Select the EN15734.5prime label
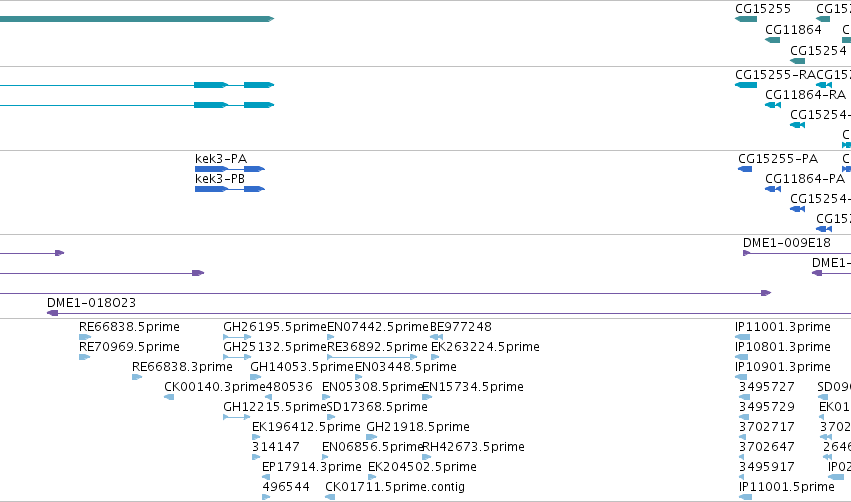The image size is (851, 502). click(473, 387)
